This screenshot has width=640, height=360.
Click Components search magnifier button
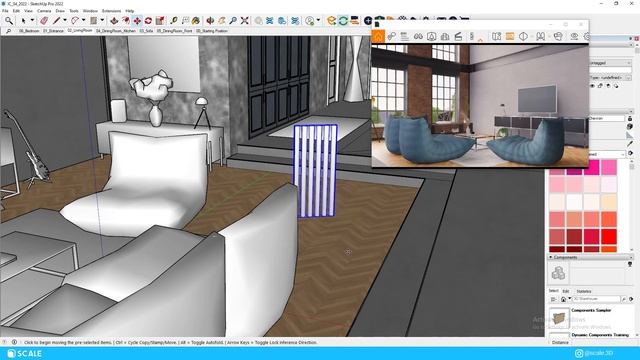624,299
